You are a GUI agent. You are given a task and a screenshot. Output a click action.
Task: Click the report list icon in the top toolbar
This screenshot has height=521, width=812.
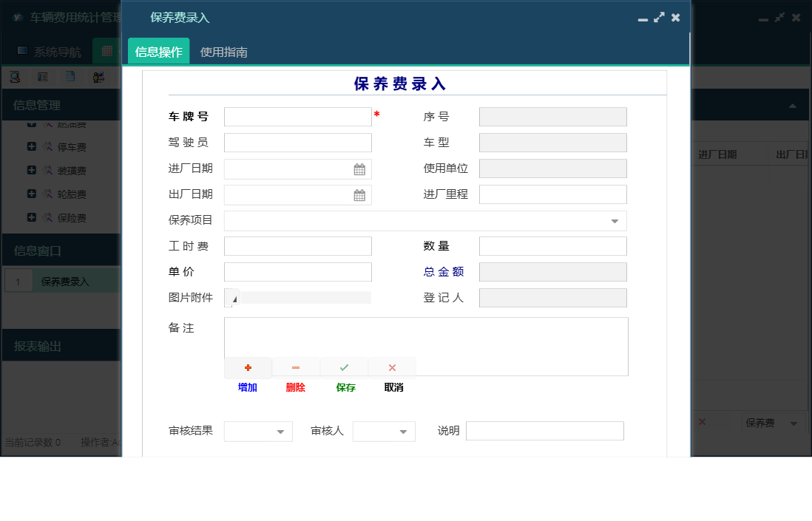point(43,76)
